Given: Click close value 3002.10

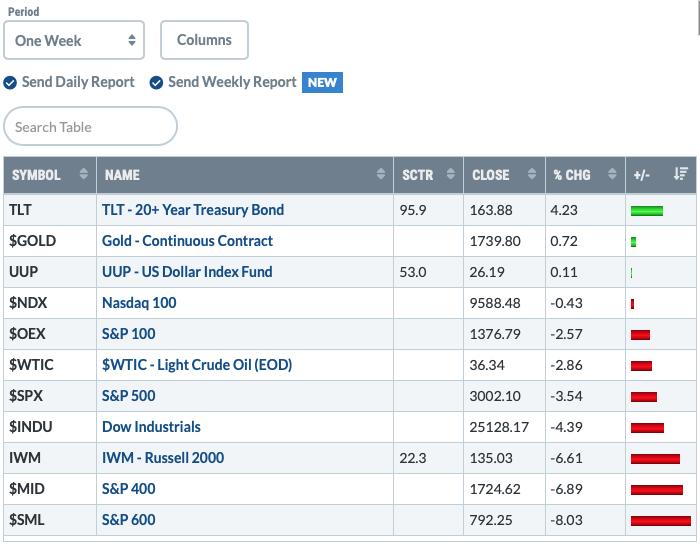Looking at the screenshot, I should click(495, 396).
